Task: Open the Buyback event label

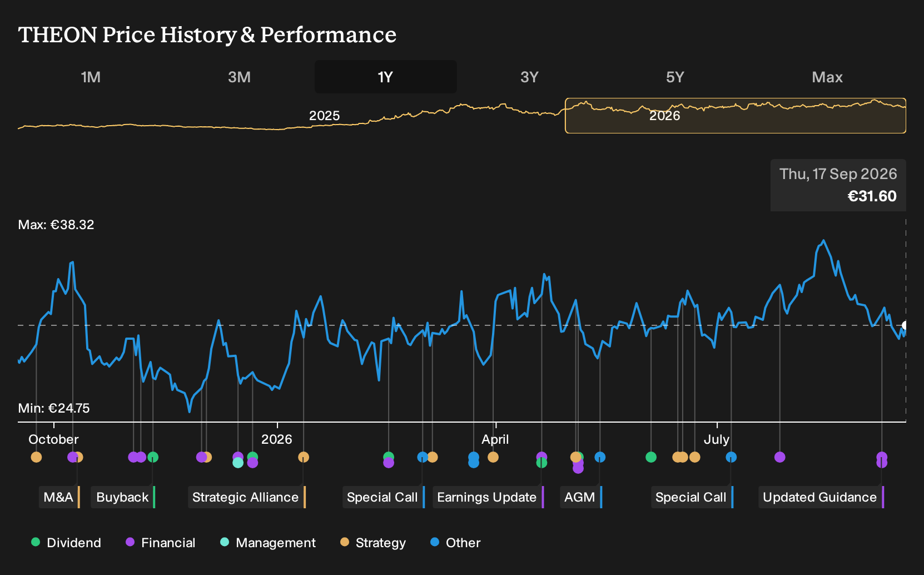Action: point(123,497)
